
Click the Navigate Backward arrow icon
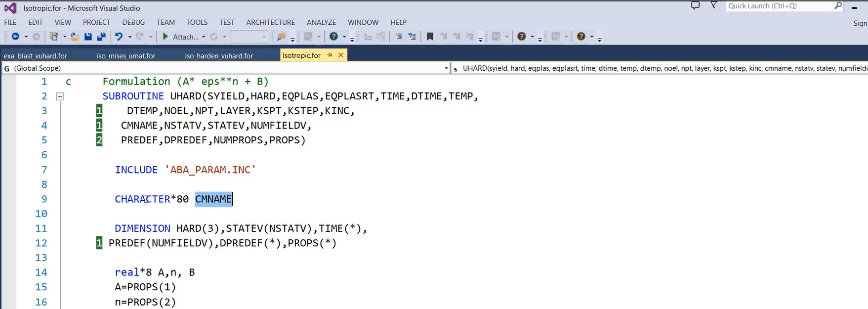point(15,37)
